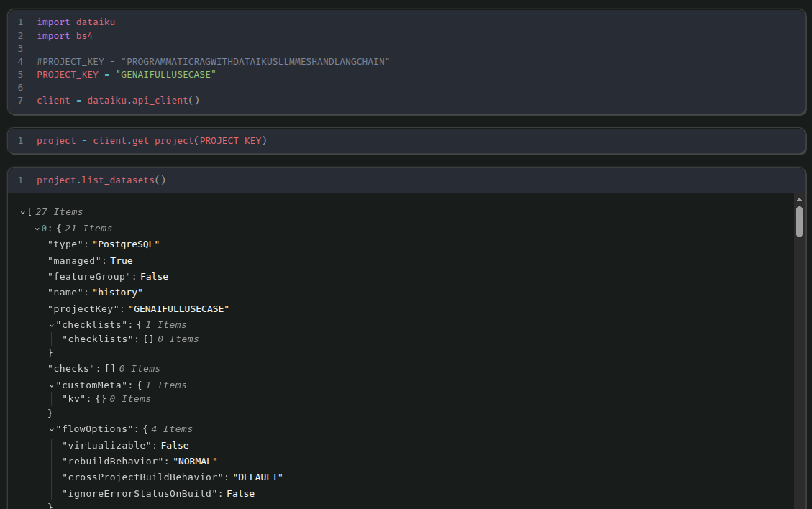Select the "ignoreErrorStatusOnBuild": False row
This screenshot has width=812, height=509.
point(158,494)
